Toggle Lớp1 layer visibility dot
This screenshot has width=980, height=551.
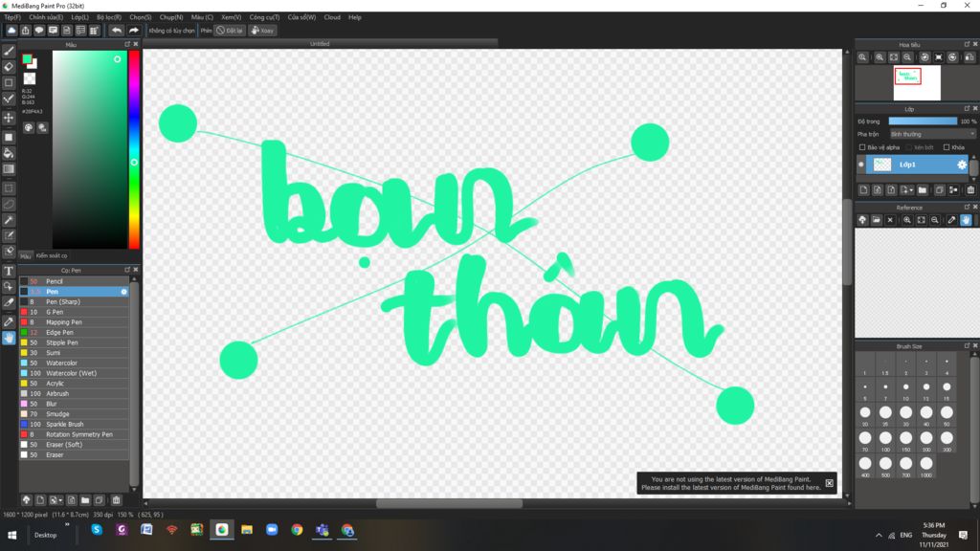pos(861,165)
